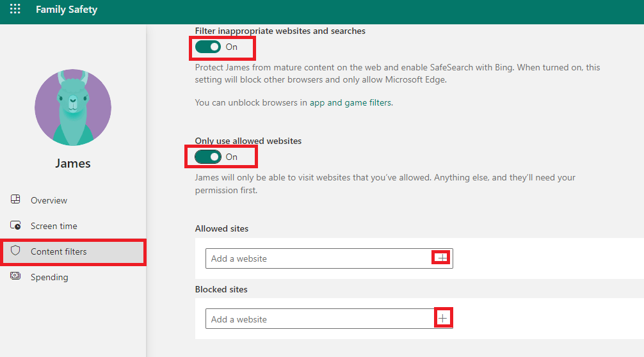Turn off Filter inappropriate websites toggle
644x357 pixels.
(208, 47)
